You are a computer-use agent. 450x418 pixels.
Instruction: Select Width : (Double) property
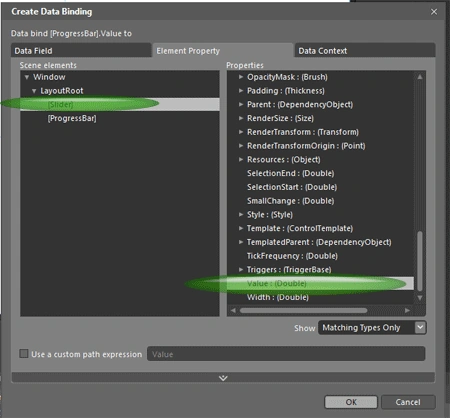[x=278, y=297]
